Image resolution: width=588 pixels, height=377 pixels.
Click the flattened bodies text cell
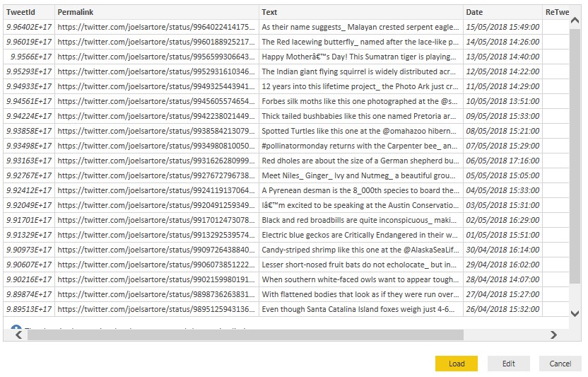(x=360, y=294)
